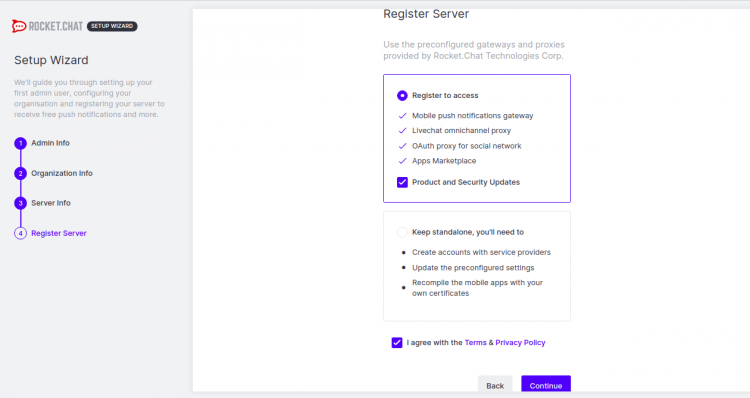750x398 pixels.
Task: Click 'Register to access' label
Action: 445,96
